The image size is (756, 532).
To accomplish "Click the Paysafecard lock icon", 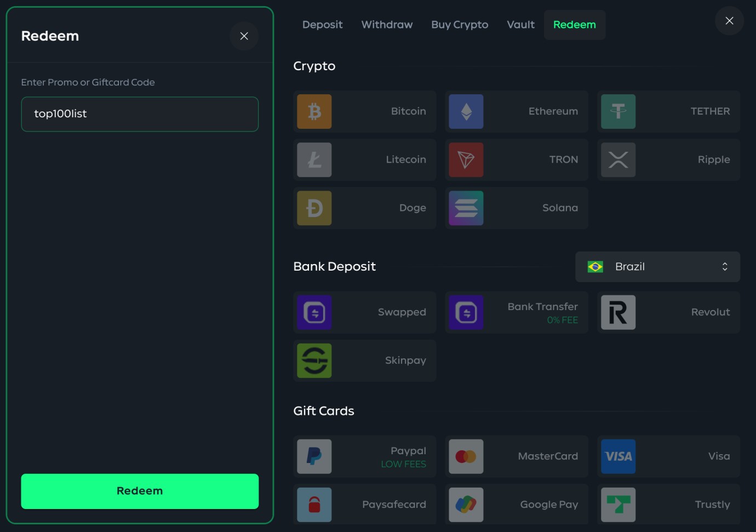I will (314, 505).
